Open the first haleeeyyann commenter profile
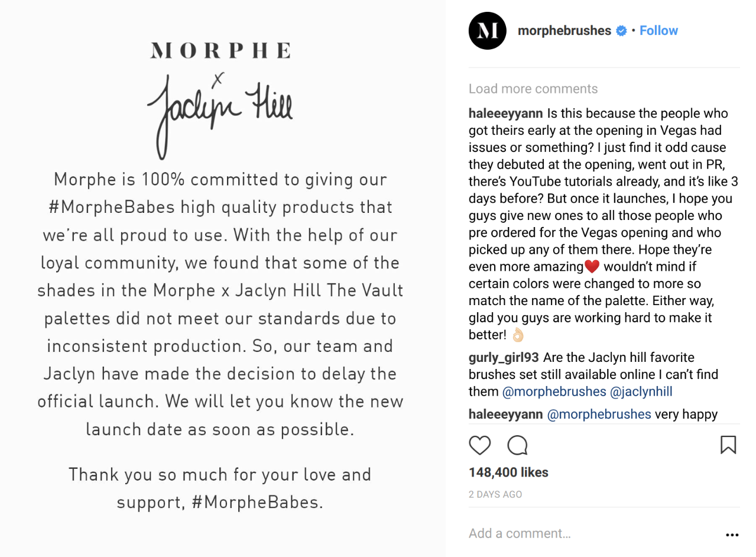Screen dimensions: 756x557 coord(505,114)
